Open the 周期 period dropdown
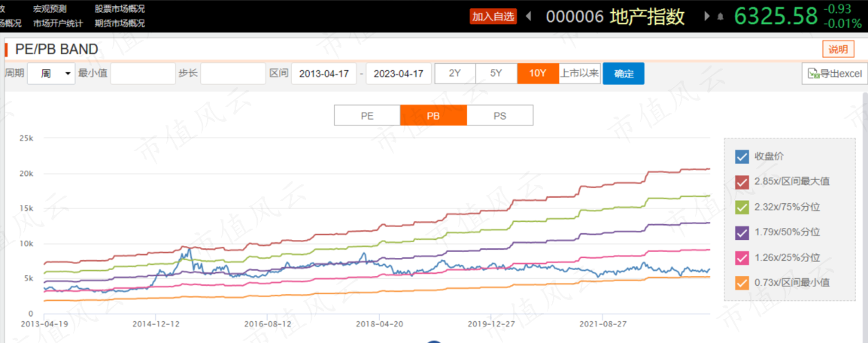Image resolution: width=868 pixels, height=343 pixels. [51, 74]
